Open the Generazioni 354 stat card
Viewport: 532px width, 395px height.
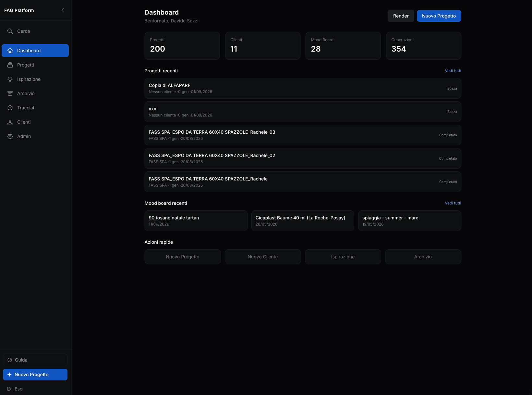(x=424, y=46)
